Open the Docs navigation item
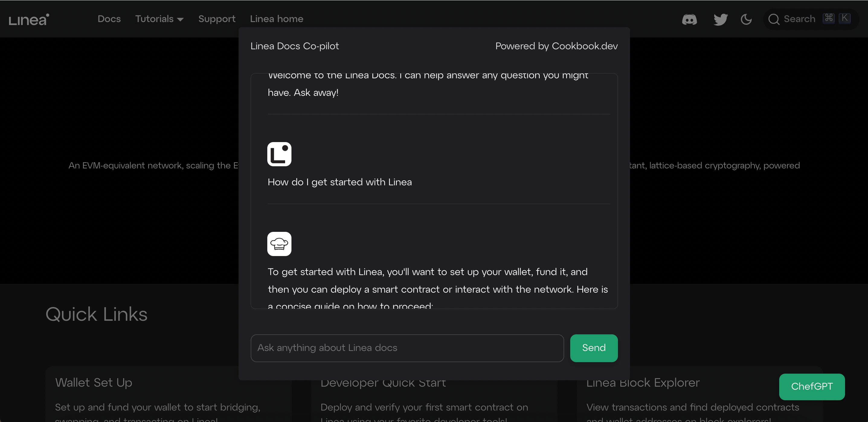 point(109,19)
